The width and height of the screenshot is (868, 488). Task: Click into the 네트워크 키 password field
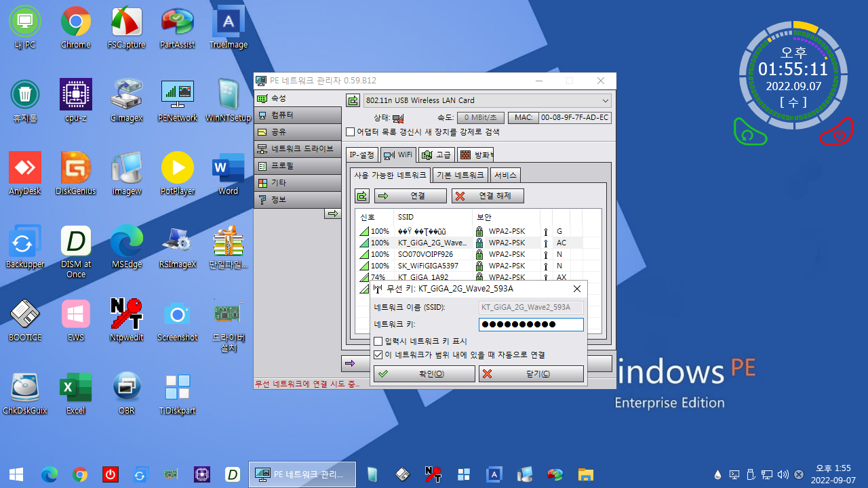pos(531,324)
